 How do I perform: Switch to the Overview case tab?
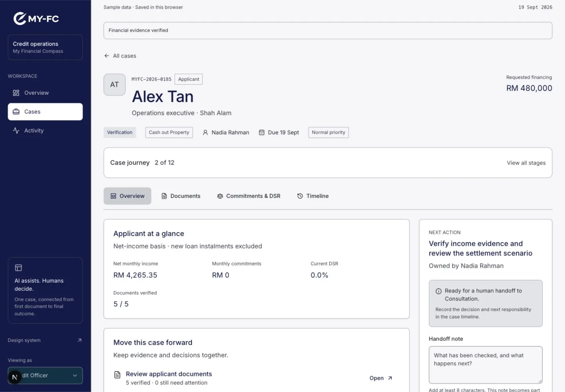point(128,196)
